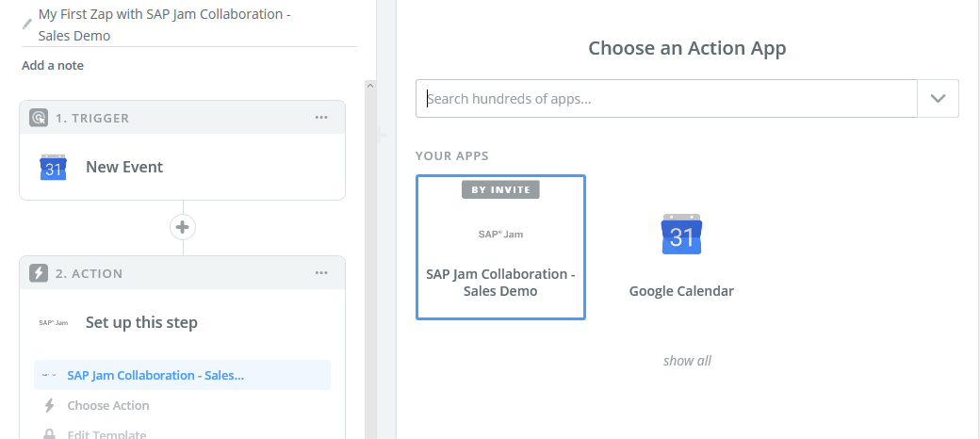The height and width of the screenshot is (439, 980).
Task: Select the '1. TRIGGER' header label
Action: [92, 118]
